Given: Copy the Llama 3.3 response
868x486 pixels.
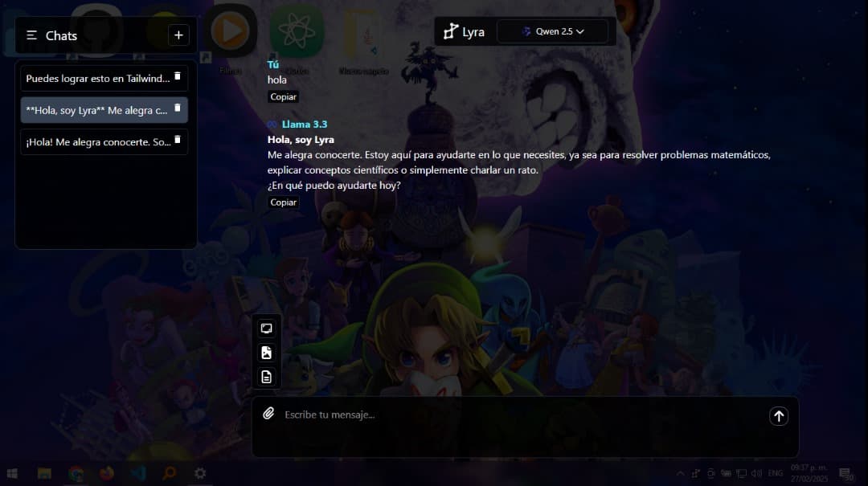Looking at the screenshot, I should tap(284, 202).
